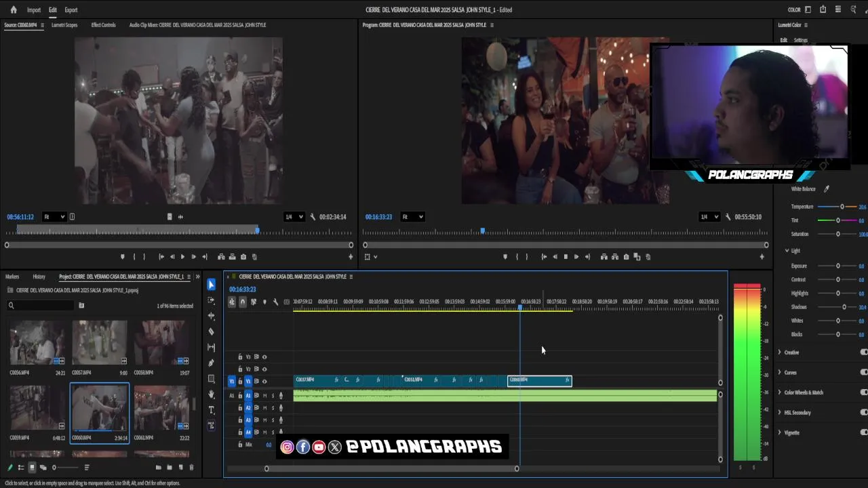
Task: Lock the V1 track
Action: 239,382
